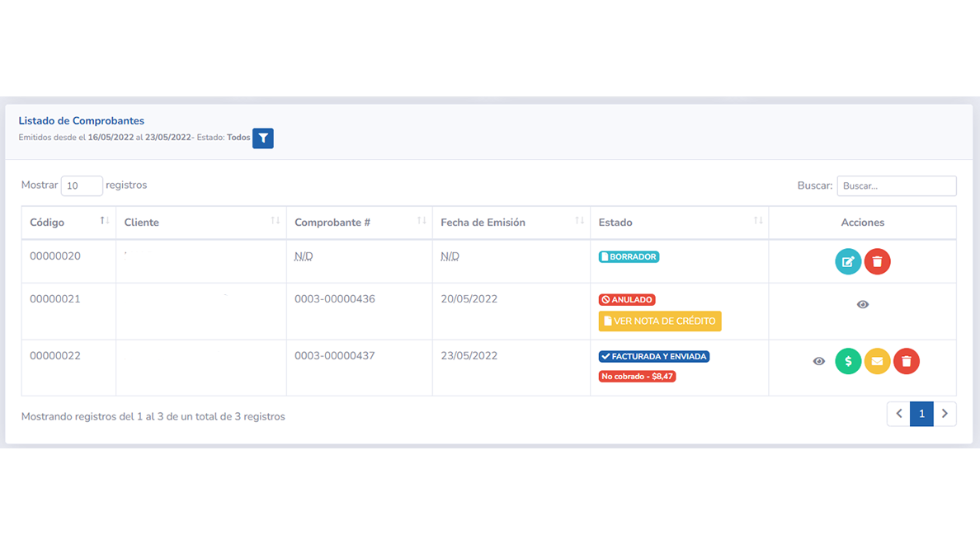Select page 1 in pagination
The height and width of the screenshot is (544, 980).
pos(921,414)
